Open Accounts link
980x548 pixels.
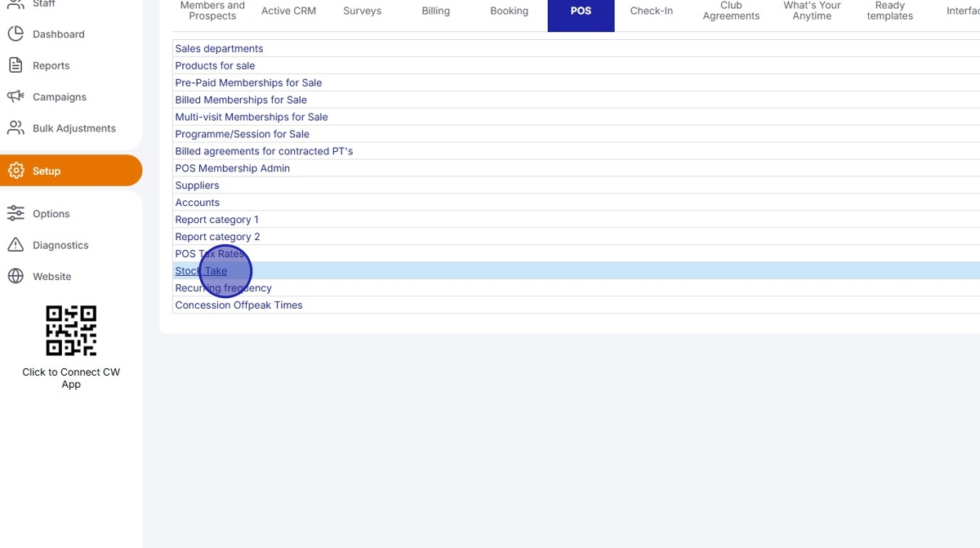tap(197, 203)
